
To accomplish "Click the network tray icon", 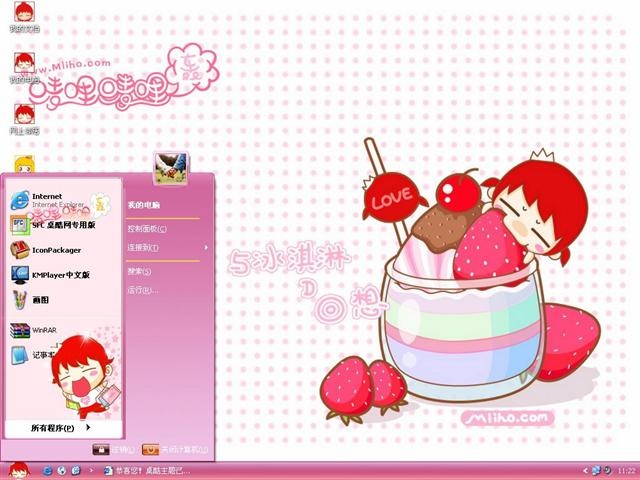I will [x=596, y=471].
